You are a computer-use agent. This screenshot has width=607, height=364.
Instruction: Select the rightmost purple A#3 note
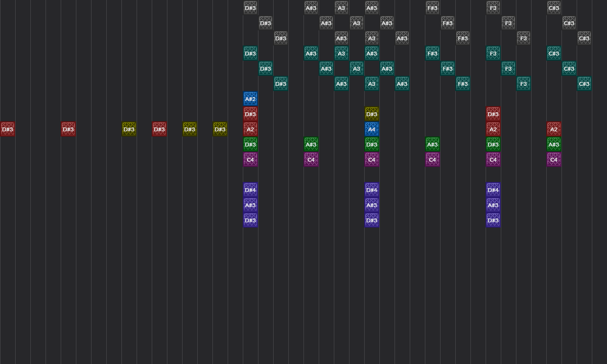493,205
